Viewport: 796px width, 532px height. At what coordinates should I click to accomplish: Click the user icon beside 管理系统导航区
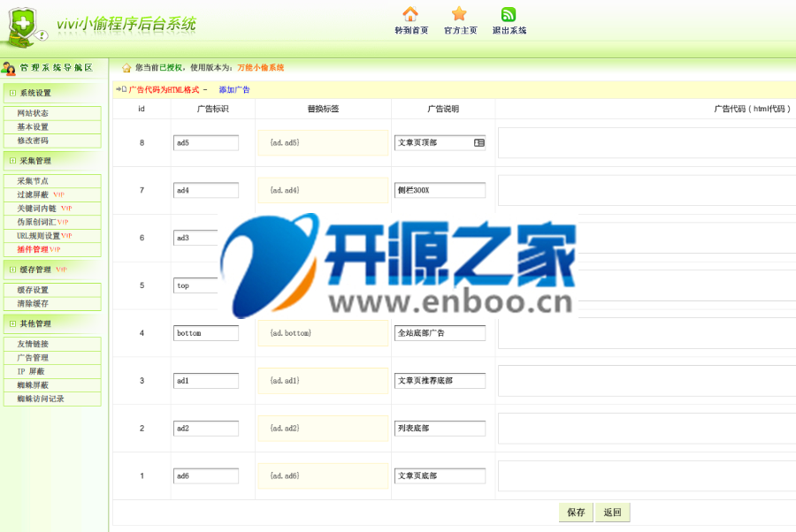click(x=9, y=68)
